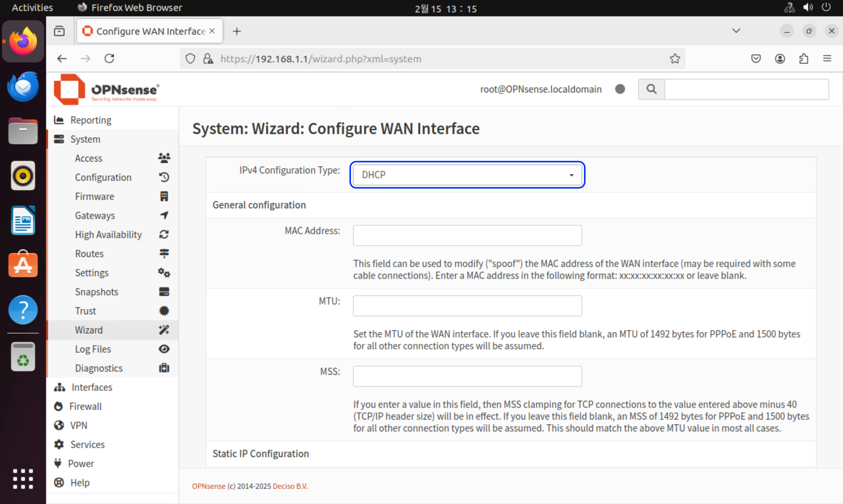
Task: Reload the page in Firefox
Action: 109,59
